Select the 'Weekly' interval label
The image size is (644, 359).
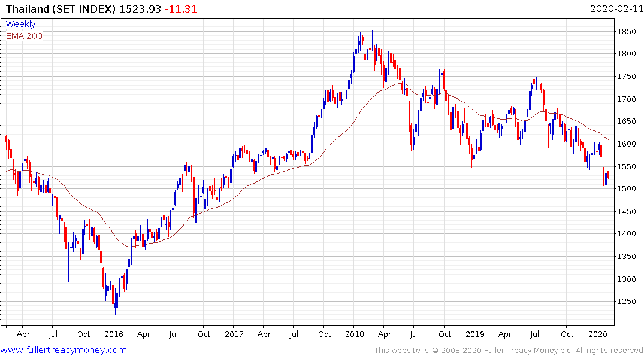pos(20,24)
